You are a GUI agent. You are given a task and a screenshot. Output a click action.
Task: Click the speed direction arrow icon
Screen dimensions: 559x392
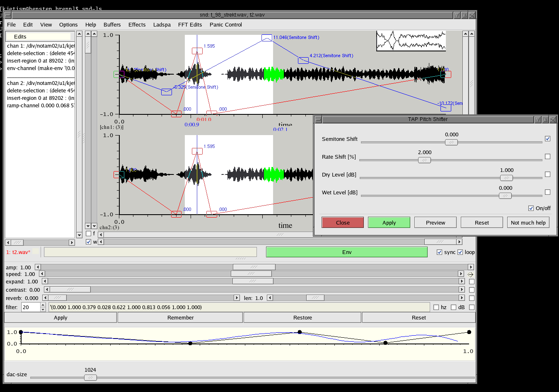(470, 274)
